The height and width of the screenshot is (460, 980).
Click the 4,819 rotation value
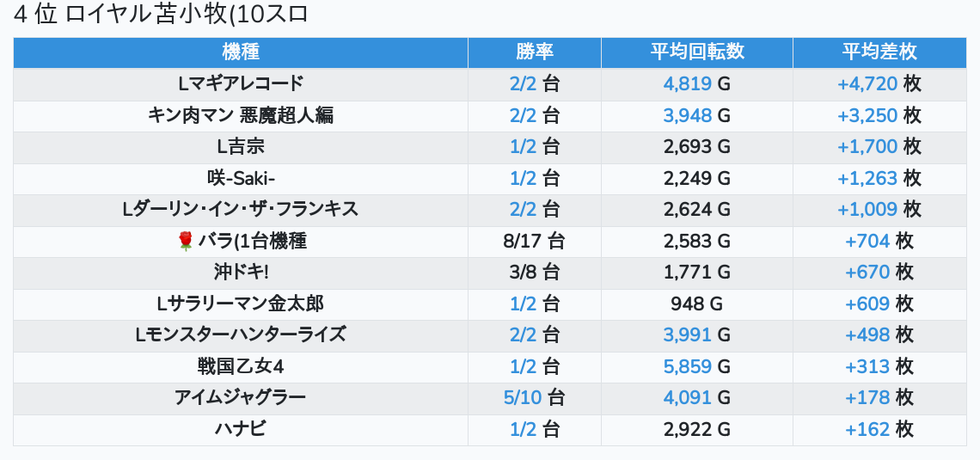(x=687, y=83)
